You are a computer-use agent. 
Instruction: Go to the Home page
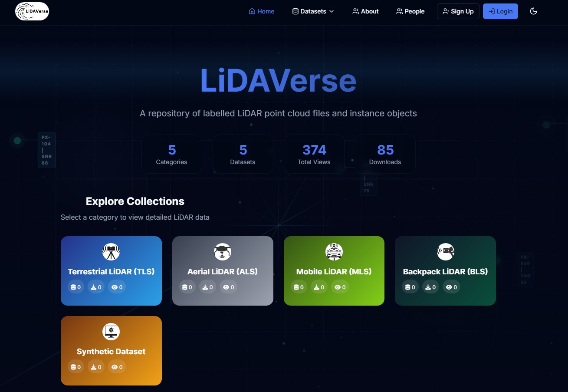(262, 11)
